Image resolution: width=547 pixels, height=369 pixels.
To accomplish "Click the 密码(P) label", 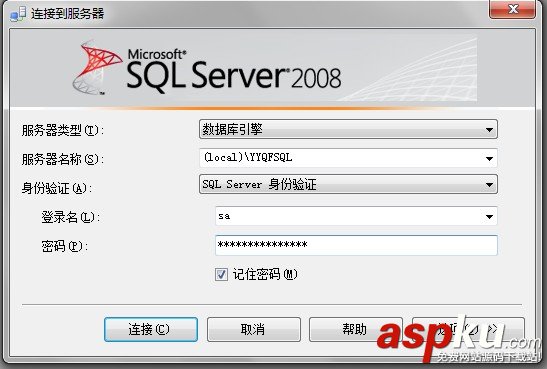I will [65, 246].
